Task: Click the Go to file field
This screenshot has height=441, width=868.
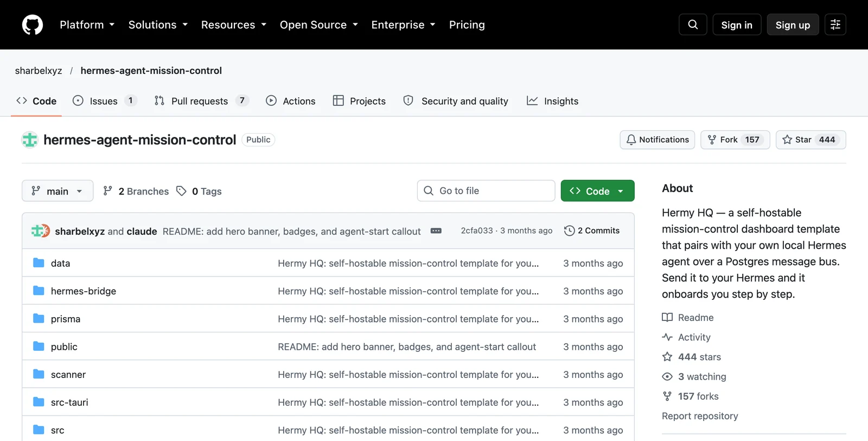Action: pos(486,191)
